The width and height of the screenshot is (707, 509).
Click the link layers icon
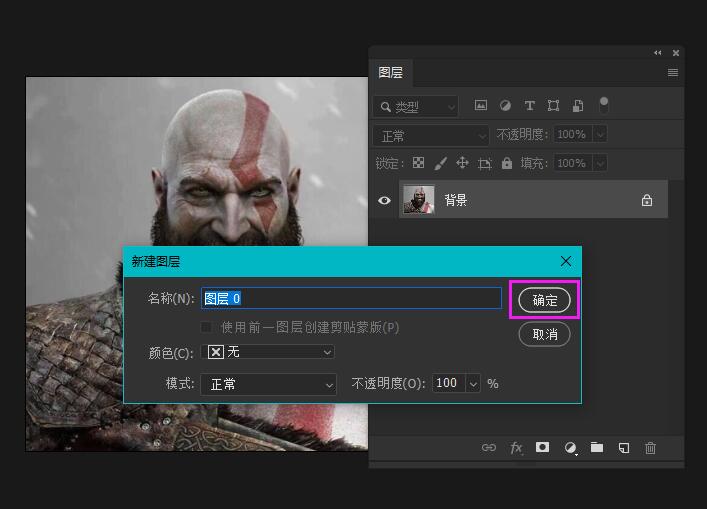tap(489, 448)
